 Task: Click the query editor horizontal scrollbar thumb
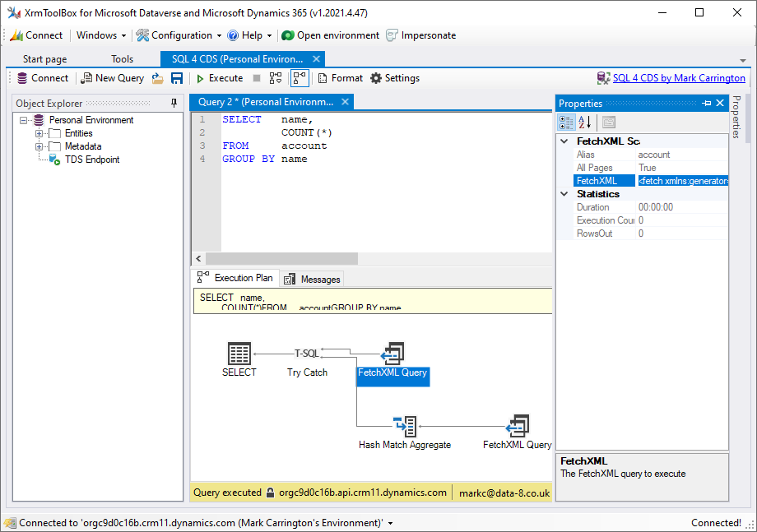point(281,259)
